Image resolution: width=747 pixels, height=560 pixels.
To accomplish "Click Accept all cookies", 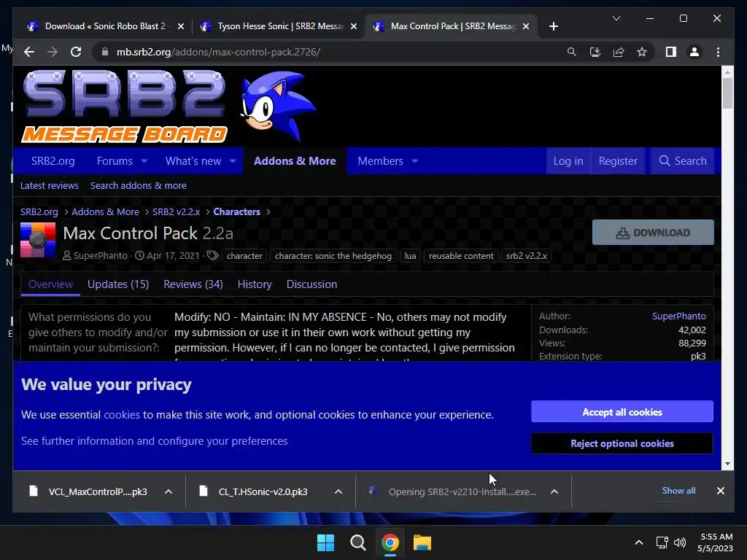I will pyautogui.click(x=622, y=412).
